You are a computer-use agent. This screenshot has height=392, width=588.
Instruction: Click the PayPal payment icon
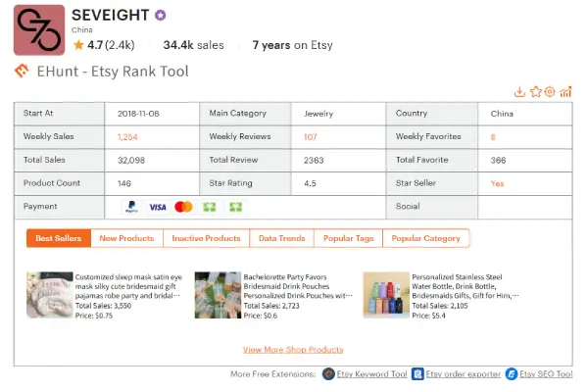pos(131,207)
